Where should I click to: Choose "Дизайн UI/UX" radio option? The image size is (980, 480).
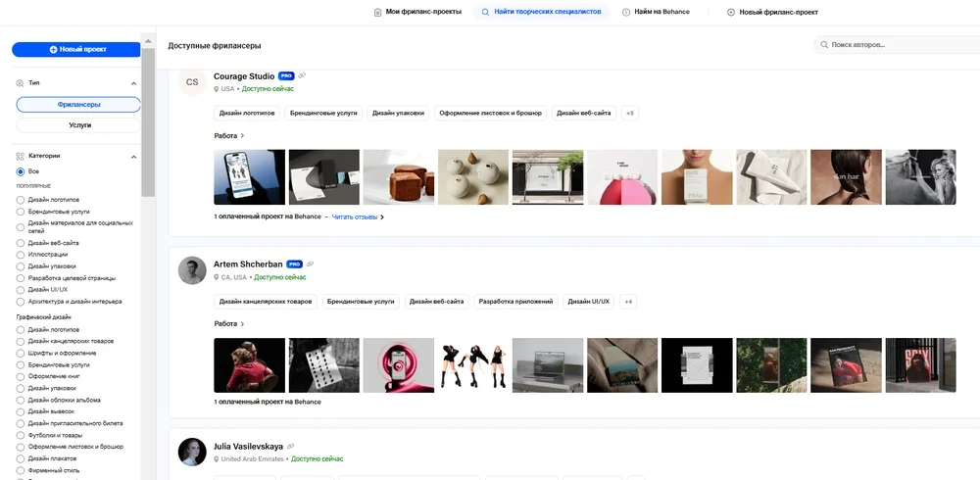pyautogui.click(x=21, y=290)
